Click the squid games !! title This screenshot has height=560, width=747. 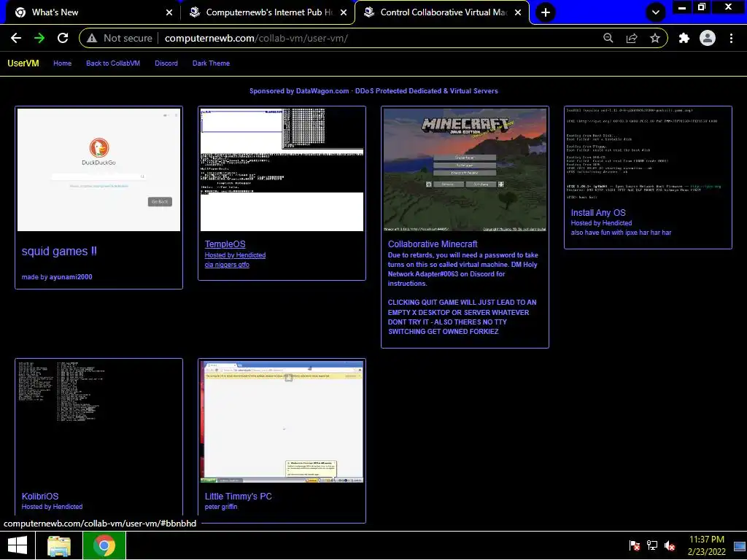tap(59, 252)
